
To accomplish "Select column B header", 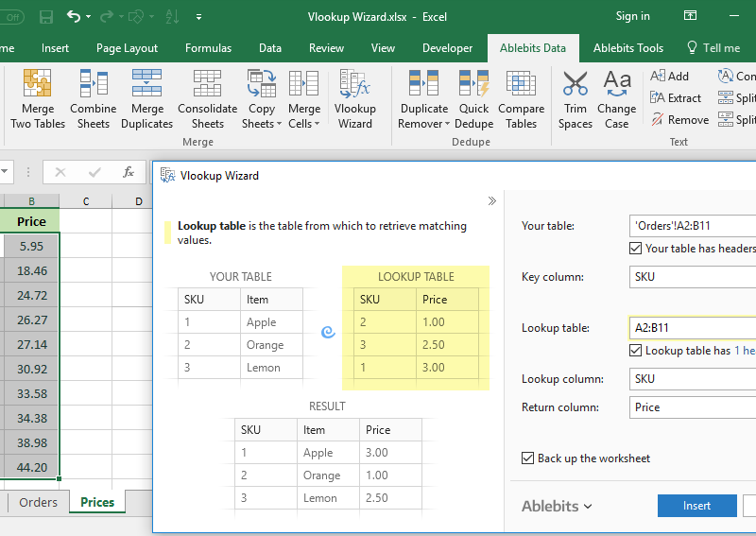I will pyautogui.click(x=30, y=201).
